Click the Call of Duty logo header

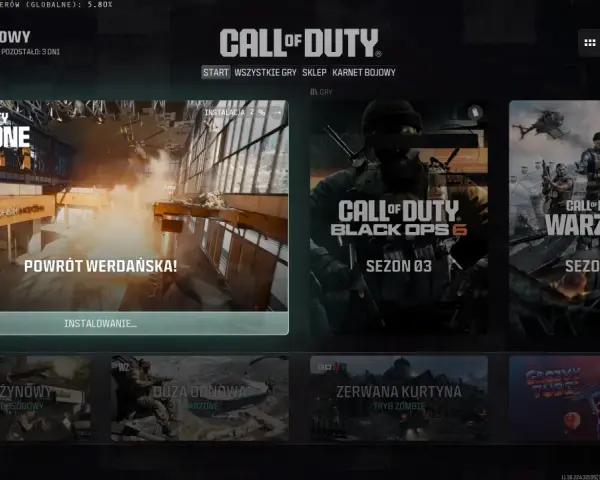coord(300,43)
